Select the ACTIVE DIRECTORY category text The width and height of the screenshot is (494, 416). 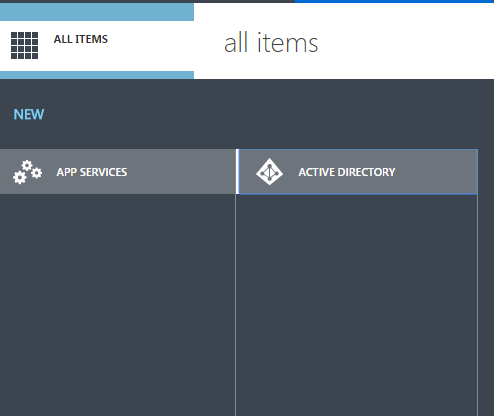tap(347, 172)
